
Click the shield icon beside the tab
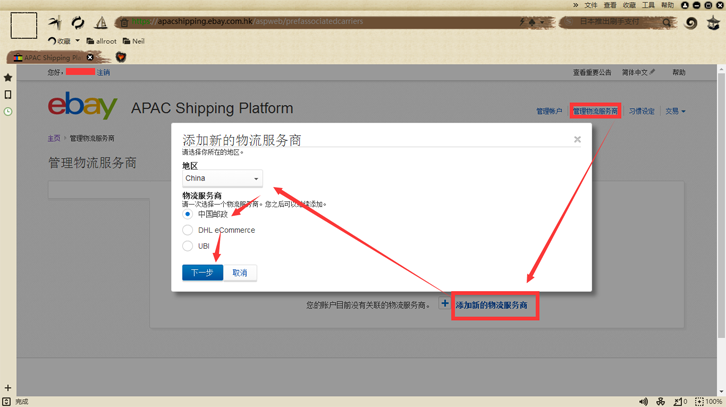click(x=121, y=57)
